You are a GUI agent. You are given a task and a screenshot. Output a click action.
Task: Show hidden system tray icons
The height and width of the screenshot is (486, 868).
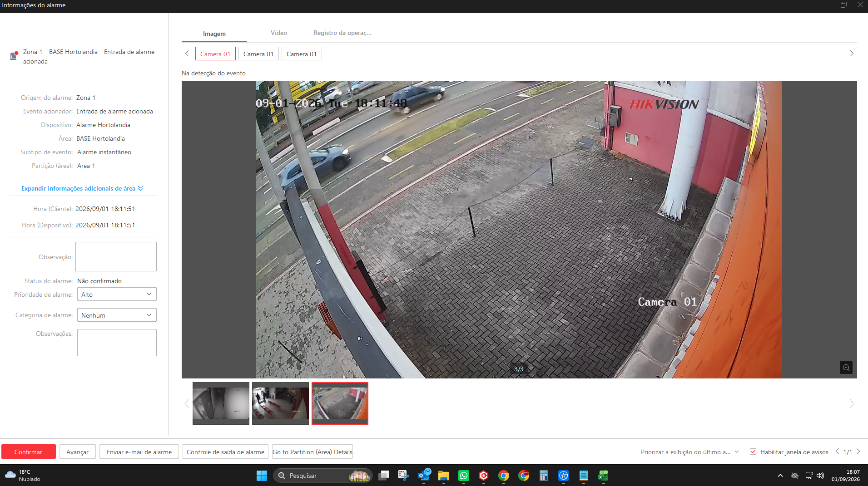(x=780, y=476)
